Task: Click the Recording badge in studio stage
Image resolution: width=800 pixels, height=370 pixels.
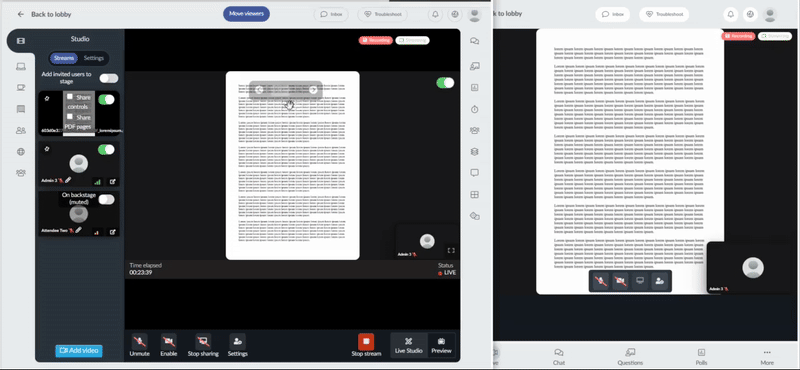Action: coord(376,40)
